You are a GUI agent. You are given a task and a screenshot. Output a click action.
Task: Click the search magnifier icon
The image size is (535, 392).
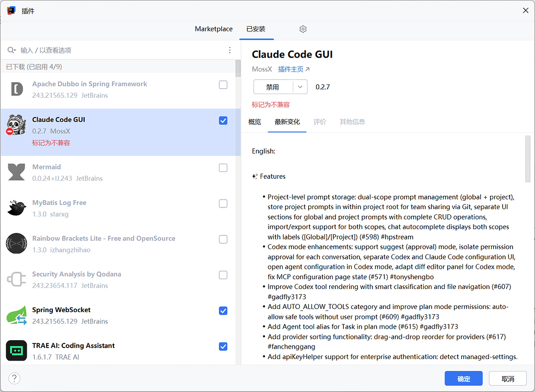pyautogui.click(x=11, y=50)
